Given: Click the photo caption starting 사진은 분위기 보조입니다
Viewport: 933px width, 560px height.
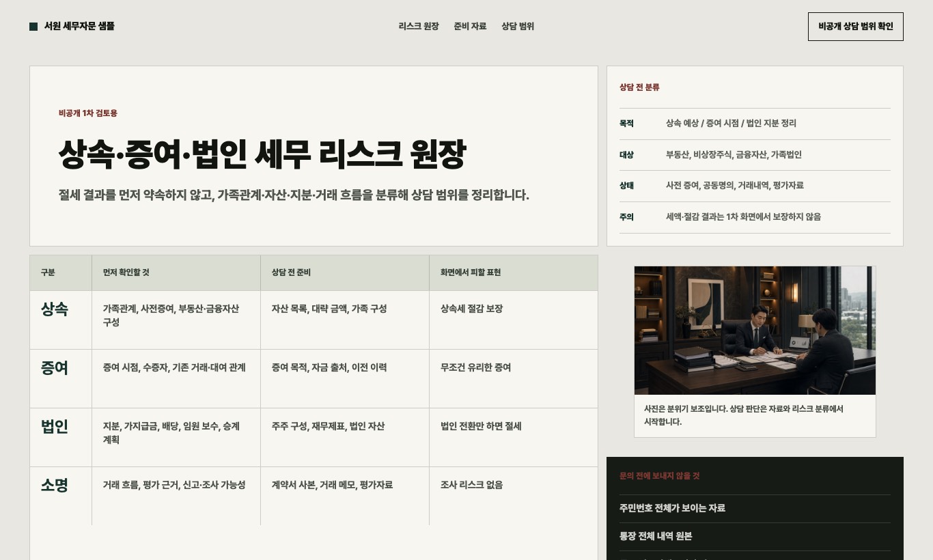Looking at the screenshot, I should click(x=744, y=415).
